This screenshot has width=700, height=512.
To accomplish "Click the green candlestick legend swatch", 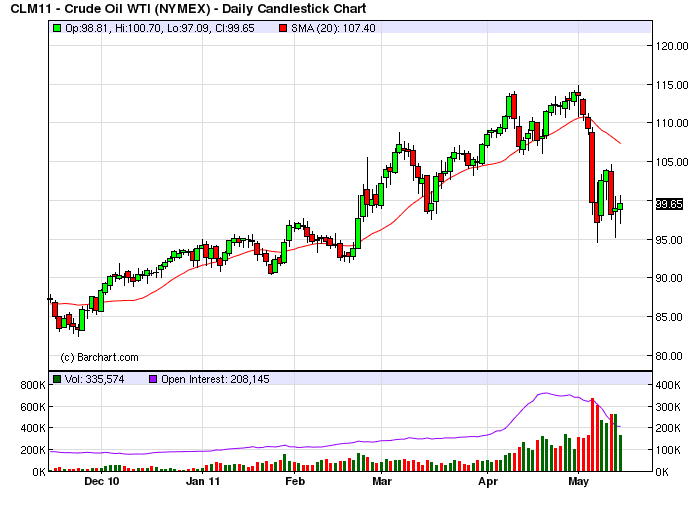I will [57, 29].
